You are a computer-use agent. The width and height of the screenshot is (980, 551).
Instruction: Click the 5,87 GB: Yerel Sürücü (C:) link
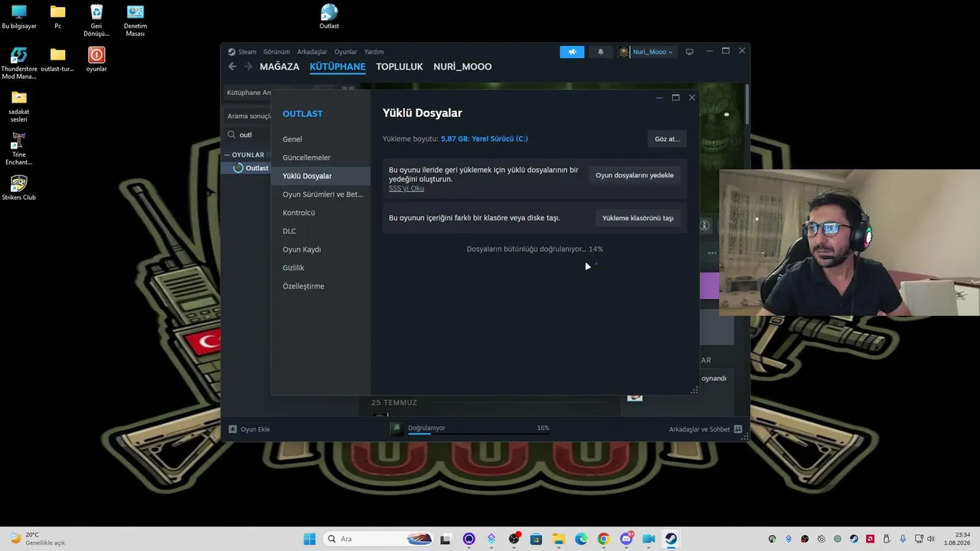[484, 139]
